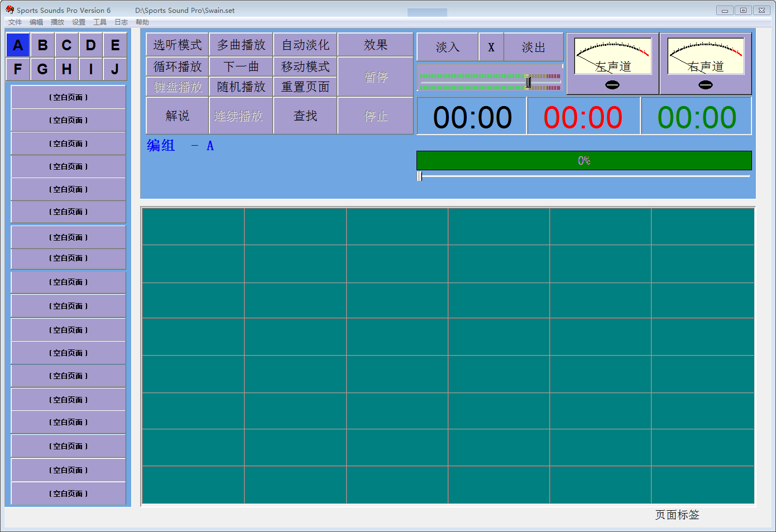Viewport: 776px width, 532px height.
Task: Open the 播放 menu
Action: tap(58, 22)
